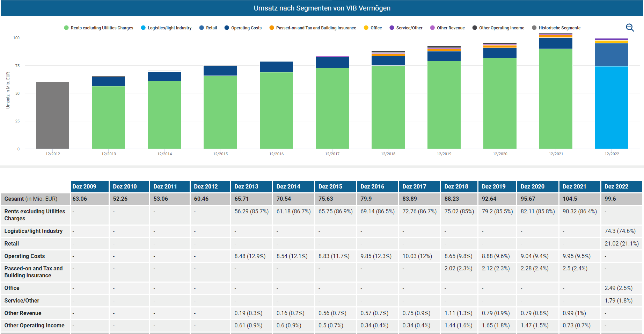Image resolution: width=644 pixels, height=334 pixels.
Task: Click the zoom-out magnifier icon
Action: click(x=630, y=28)
